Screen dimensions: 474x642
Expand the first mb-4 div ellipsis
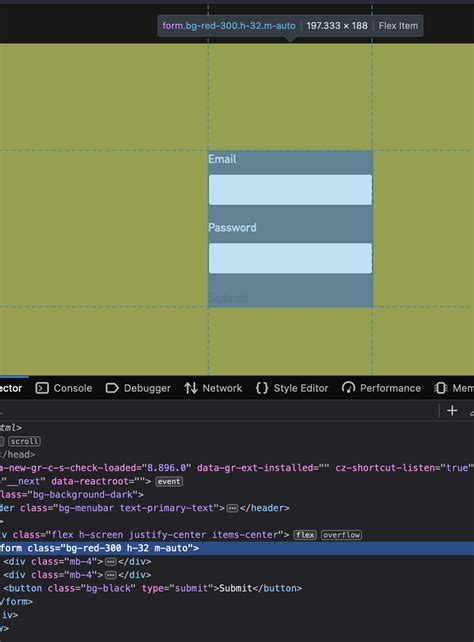(x=111, y=561)
